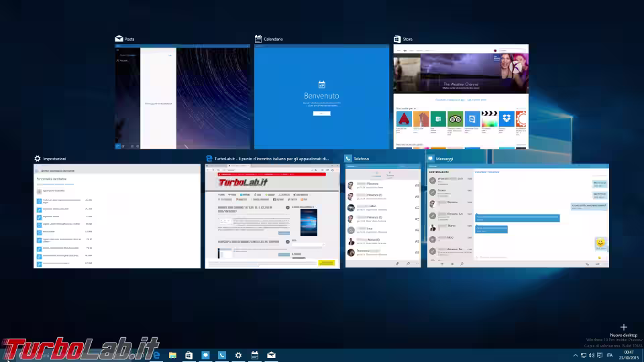644x362 pixels.
Task: Click the Calendario title icon
Action: coord(258,39)
